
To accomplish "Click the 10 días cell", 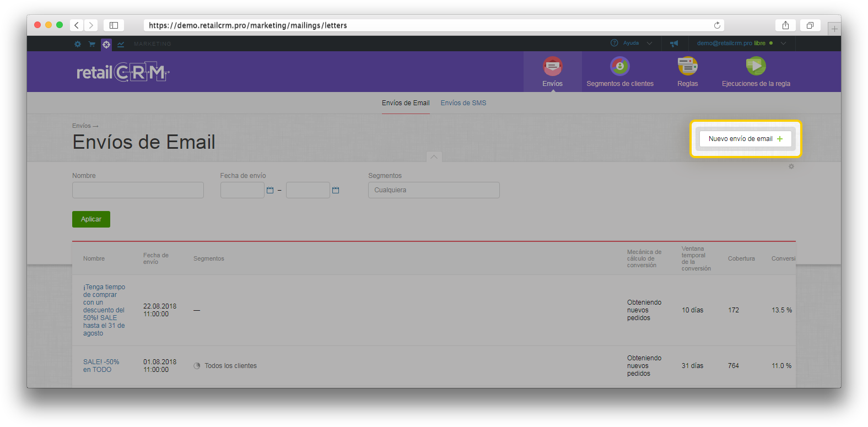I will [x=692, y=310].
